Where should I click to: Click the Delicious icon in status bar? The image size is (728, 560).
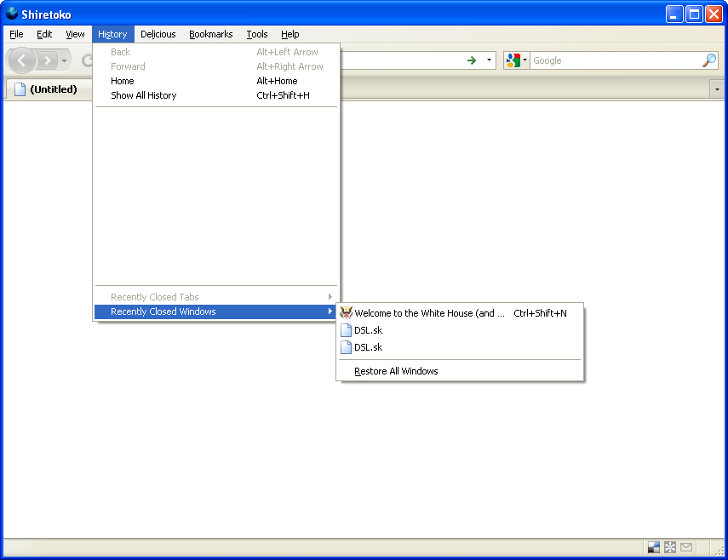point(654,547)
